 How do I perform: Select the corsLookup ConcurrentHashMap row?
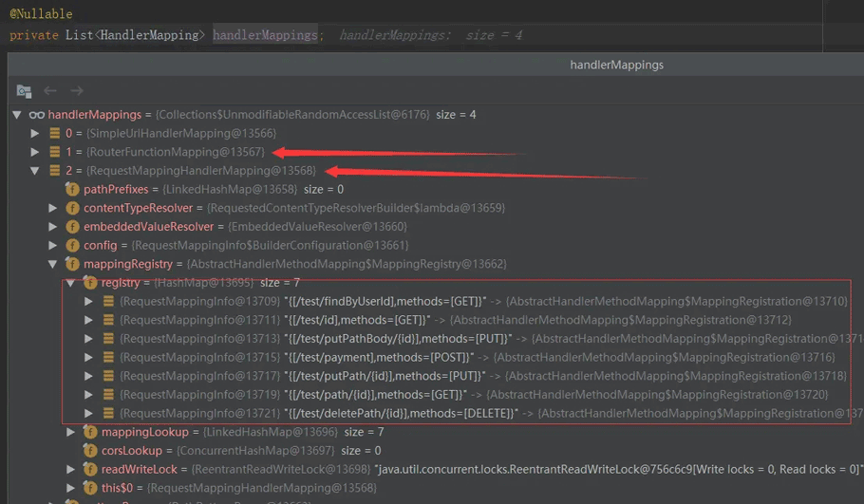[x=436, y=451]
